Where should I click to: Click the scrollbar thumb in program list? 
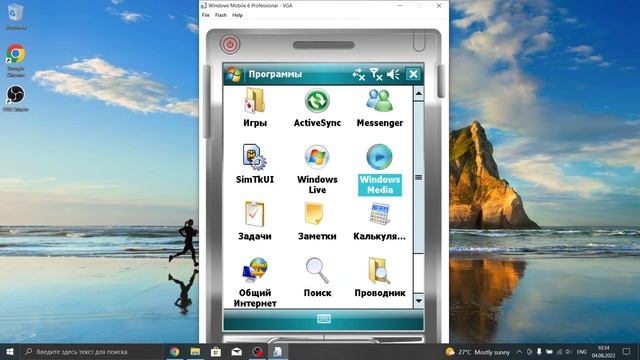click(418, 177)
